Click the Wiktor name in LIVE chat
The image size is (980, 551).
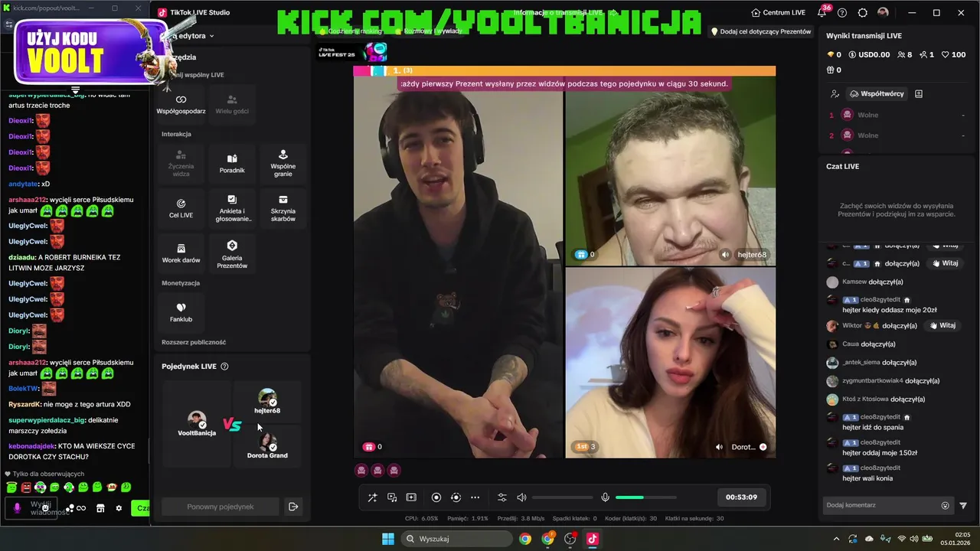852,325
